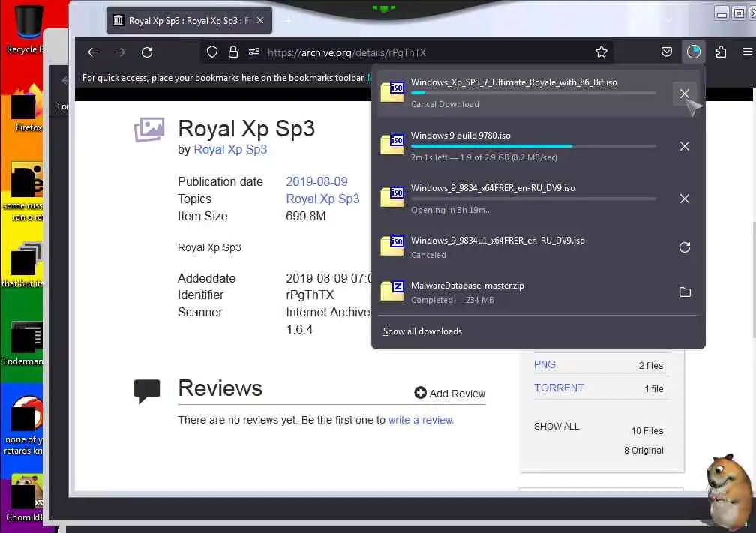This screenshot has width=756, height=533.
Task: Click the Windows_9_9834_x64FRER progress bar
Action: 533,199
